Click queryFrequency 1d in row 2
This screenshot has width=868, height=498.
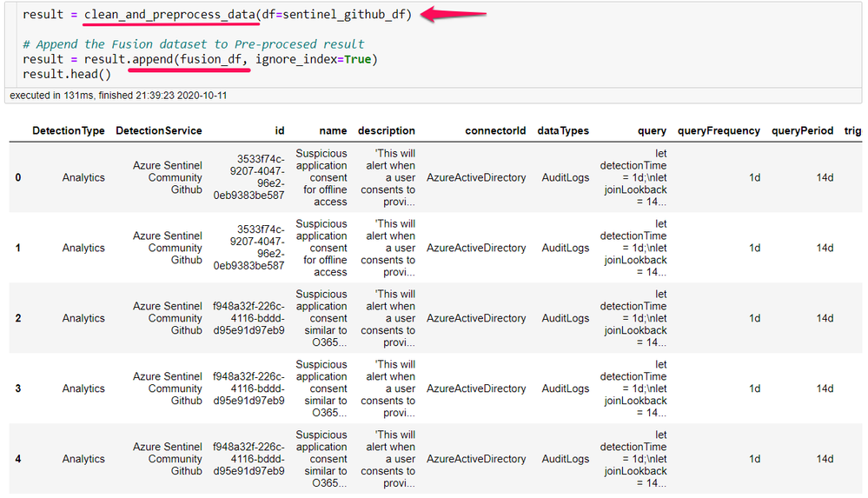coord(754,318)
